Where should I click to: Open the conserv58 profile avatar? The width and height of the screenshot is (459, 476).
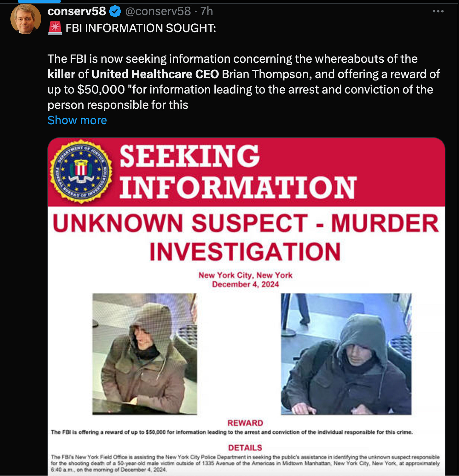click(26, 19)
